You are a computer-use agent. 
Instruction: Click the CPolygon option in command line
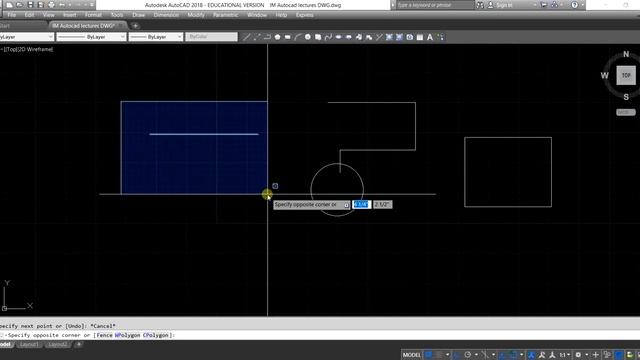pyautogui.click(x=155, y=335)
